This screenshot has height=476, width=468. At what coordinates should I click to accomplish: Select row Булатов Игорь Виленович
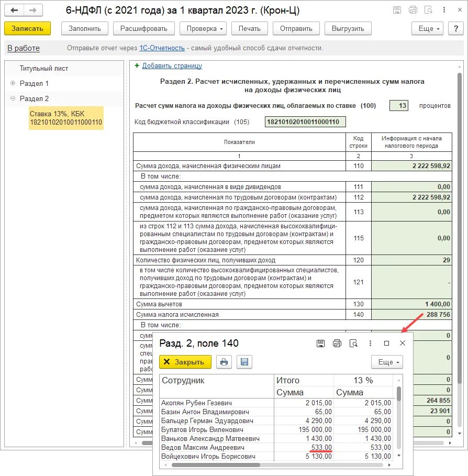[276, 429]
